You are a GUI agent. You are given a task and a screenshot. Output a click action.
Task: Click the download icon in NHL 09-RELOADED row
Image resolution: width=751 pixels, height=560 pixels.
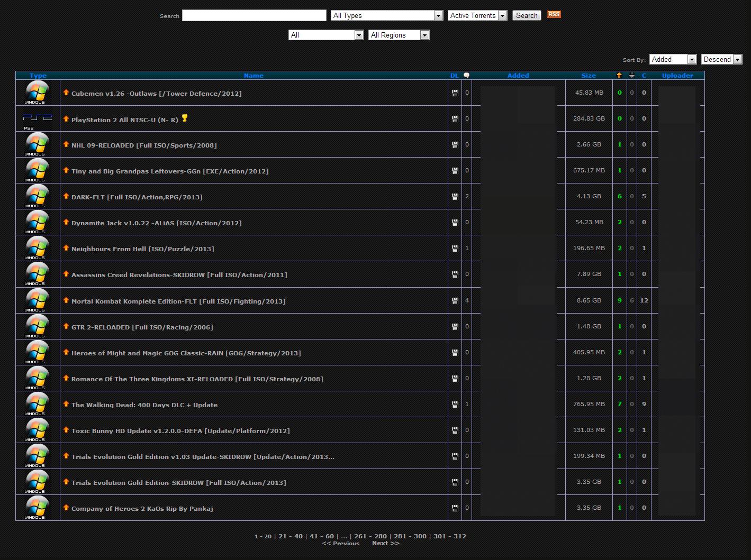(455, 145)
